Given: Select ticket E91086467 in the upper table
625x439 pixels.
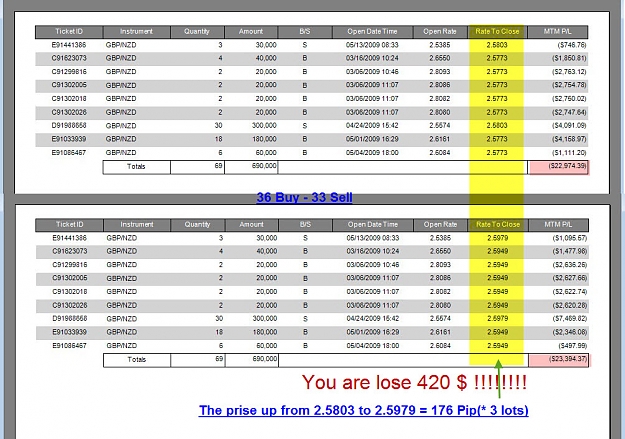Looking at the screenshot, I should tap(69, 153).
